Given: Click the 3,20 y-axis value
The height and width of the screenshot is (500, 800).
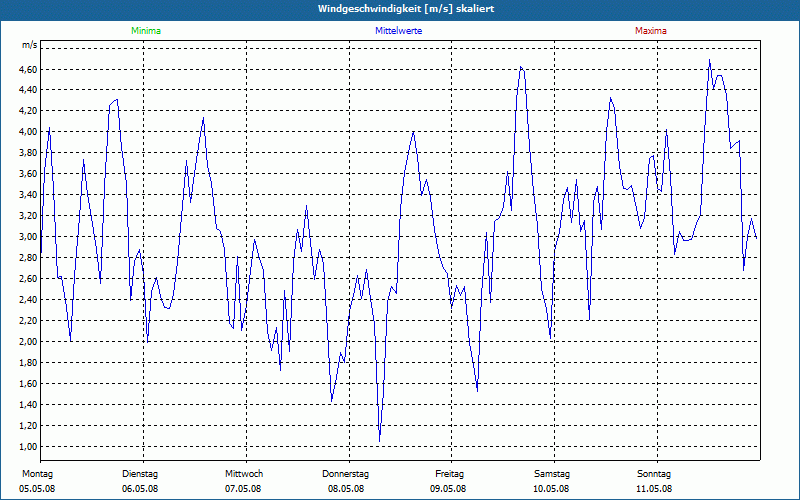Looking at the screenshot, I should pyautogui.click(x=30, y=215).
